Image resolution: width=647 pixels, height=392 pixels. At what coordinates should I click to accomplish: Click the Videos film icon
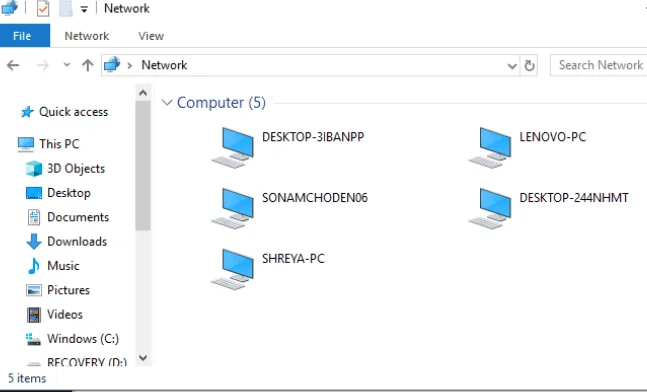point(34,314)
